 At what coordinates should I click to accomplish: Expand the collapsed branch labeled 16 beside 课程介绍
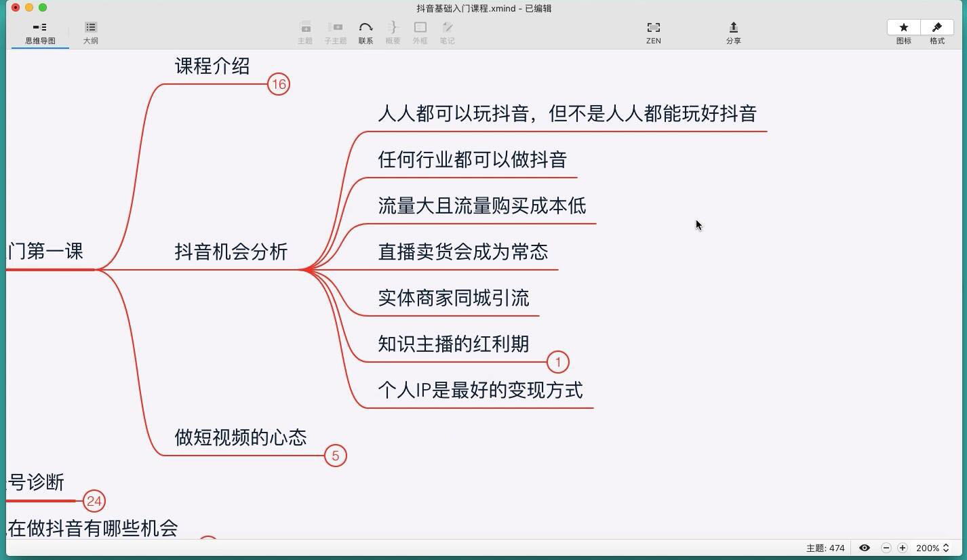click(279, 85)
